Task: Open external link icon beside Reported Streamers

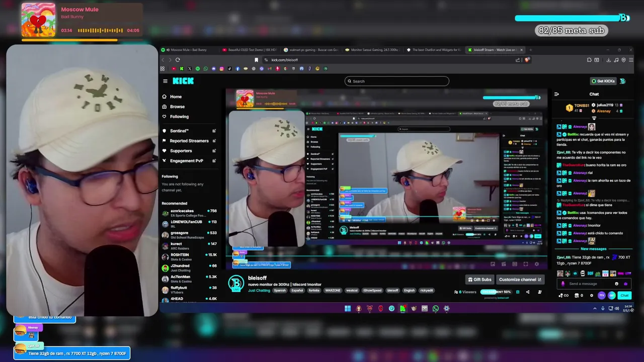Action: pyautogui.click(x=214, y=141)
